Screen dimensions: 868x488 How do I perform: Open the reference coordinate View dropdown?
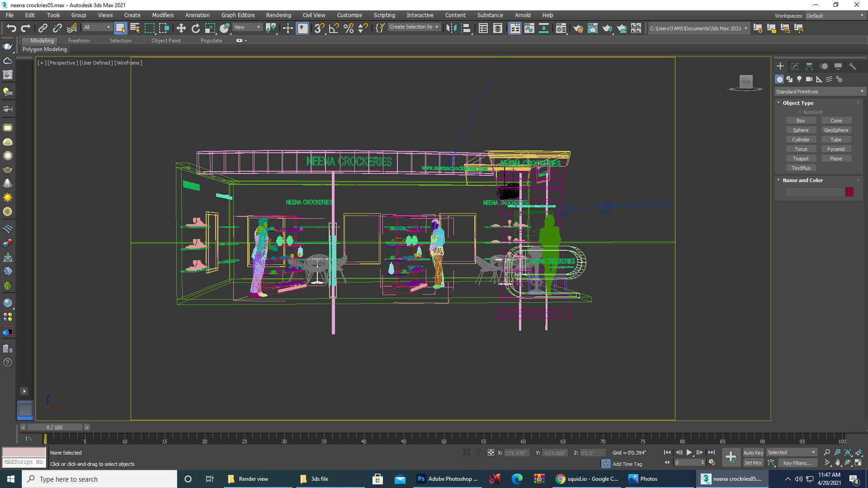[247, 27]
